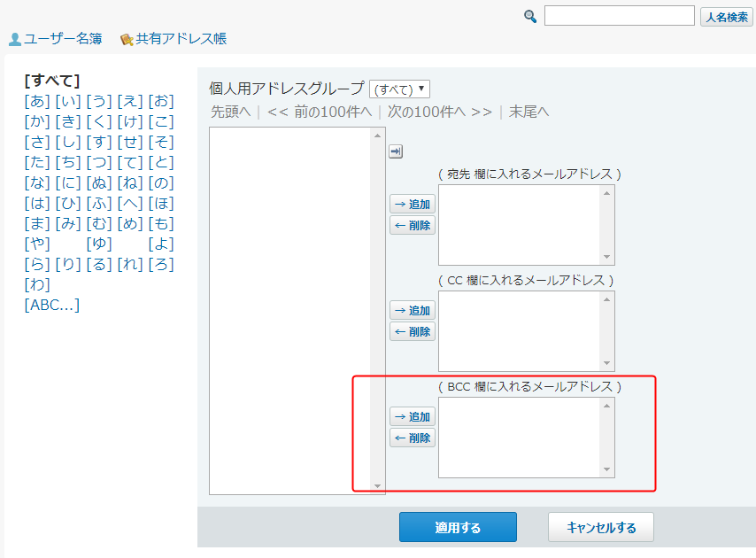Click the キャンセルする cancel button
This screenshot has width=756, height=558.
point(601,527)
